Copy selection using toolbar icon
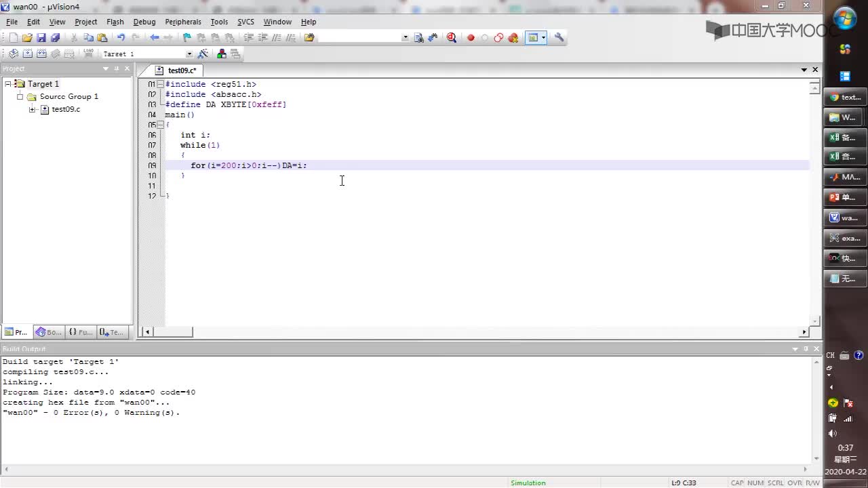The height and width of the screenshot is (488, 868). [x=88, y=38]
